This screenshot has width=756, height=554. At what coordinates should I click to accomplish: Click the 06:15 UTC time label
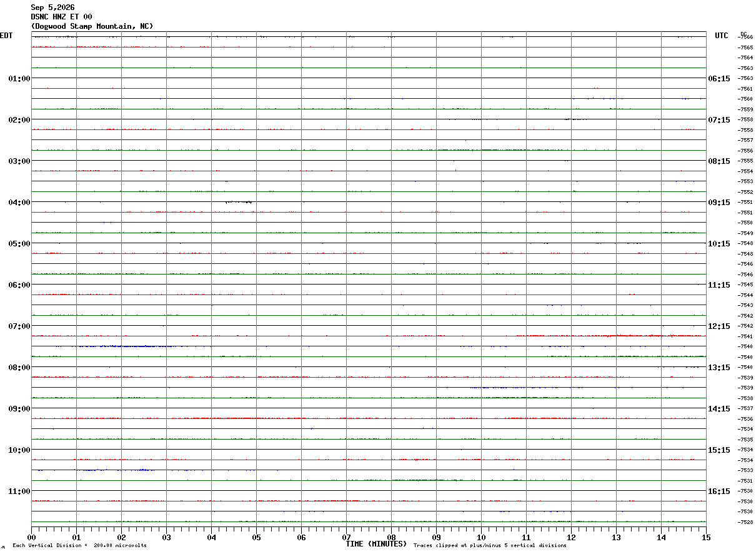point(719,79)
